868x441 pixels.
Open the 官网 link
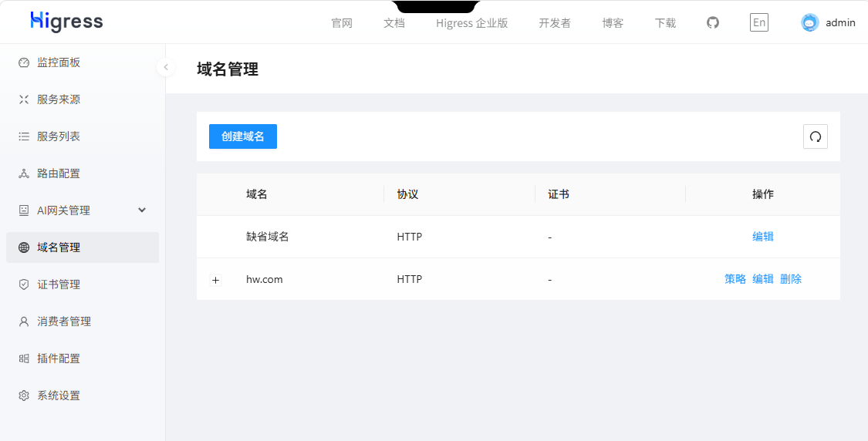pos(342,23)
